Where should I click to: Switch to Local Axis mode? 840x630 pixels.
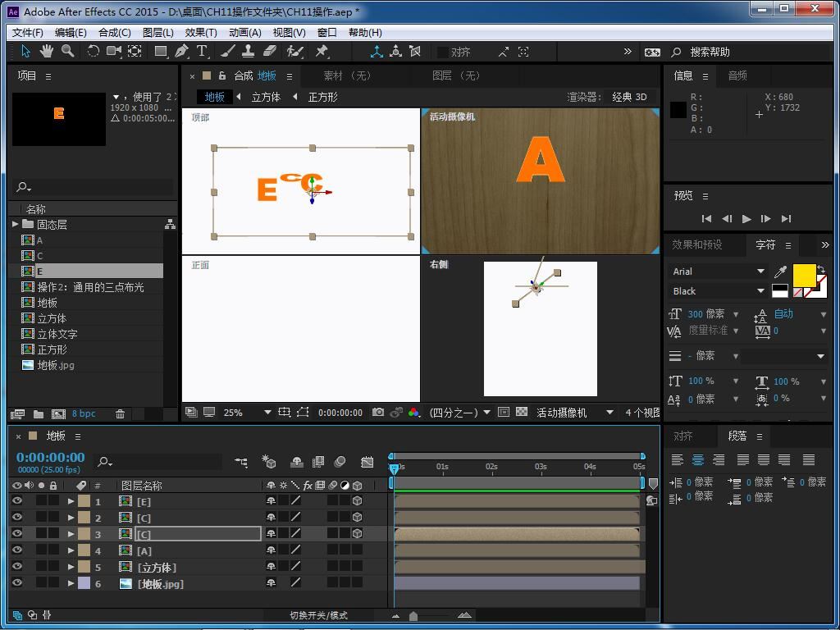[x=377, y=52]
